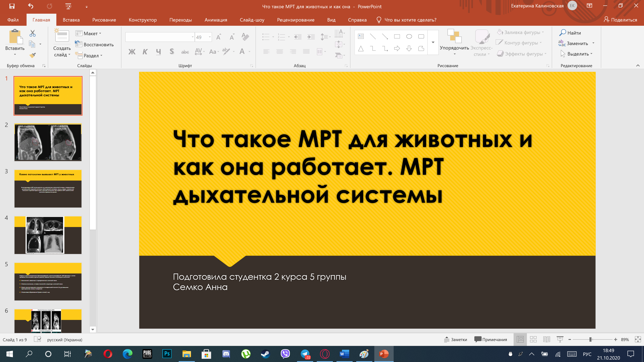Viewport: 644px width, 362px height.
Task: Expand the shapes gallery more arrow
Action: (433, 42)
